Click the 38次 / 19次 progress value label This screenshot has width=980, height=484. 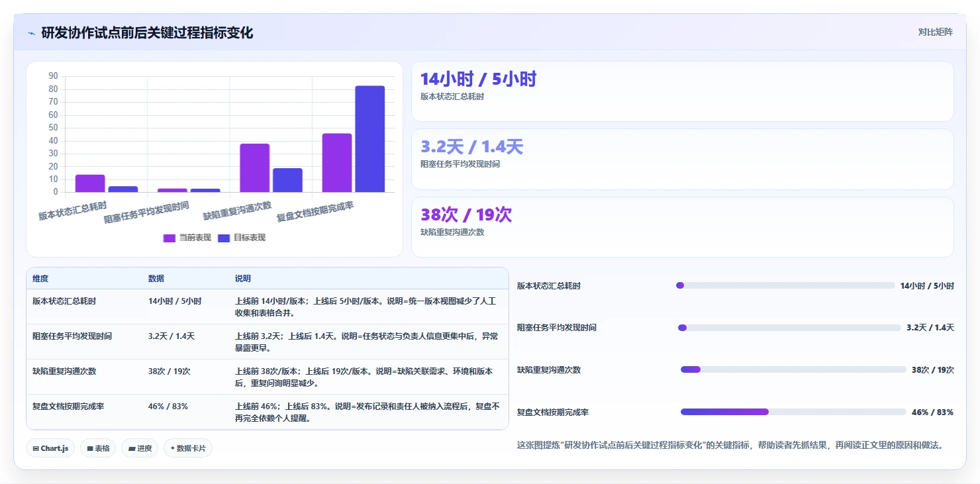933,369
